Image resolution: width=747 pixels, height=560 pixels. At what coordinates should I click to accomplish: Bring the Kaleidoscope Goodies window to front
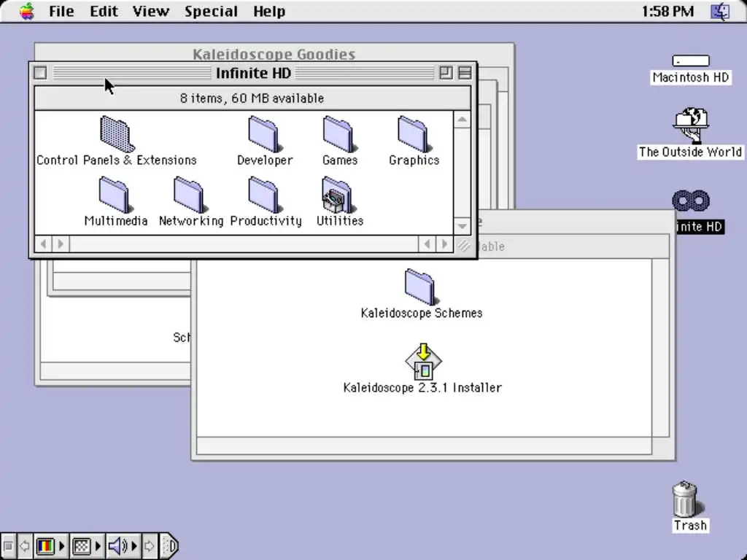274,54
